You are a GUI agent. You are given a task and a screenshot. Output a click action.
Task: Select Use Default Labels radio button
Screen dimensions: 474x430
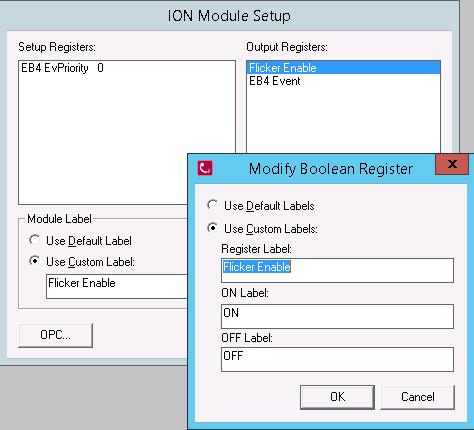(x=213, y=205)
